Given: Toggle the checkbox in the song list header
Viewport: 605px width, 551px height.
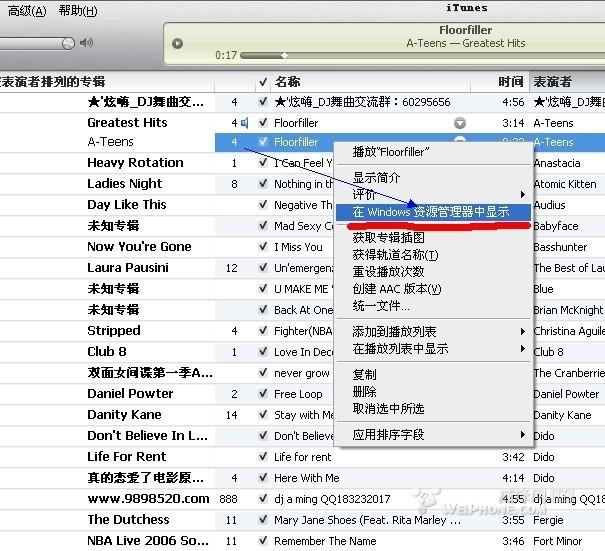Looking at the screenshot, I should point(263,82).
